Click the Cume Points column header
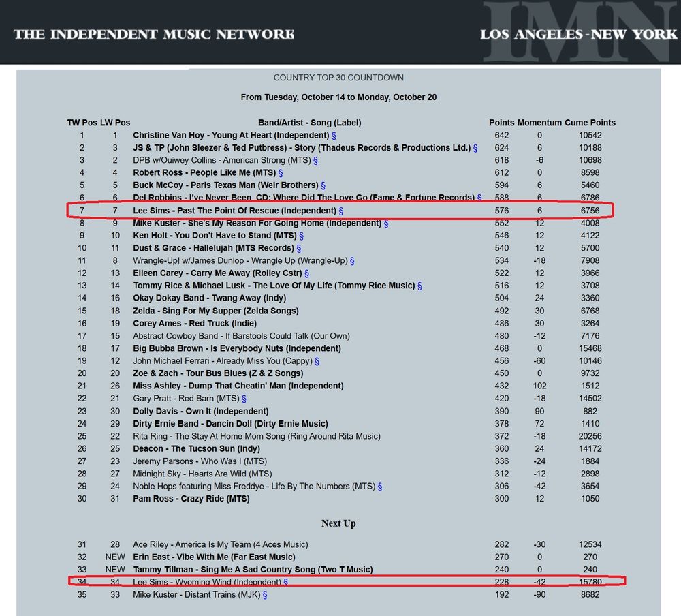 pos(590,123)
